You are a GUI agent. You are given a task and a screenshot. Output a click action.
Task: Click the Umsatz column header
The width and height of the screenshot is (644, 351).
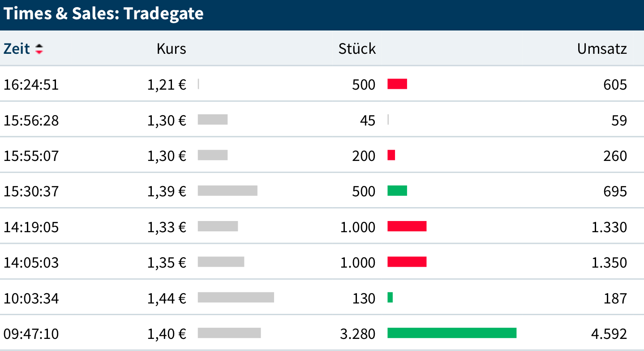602,48
